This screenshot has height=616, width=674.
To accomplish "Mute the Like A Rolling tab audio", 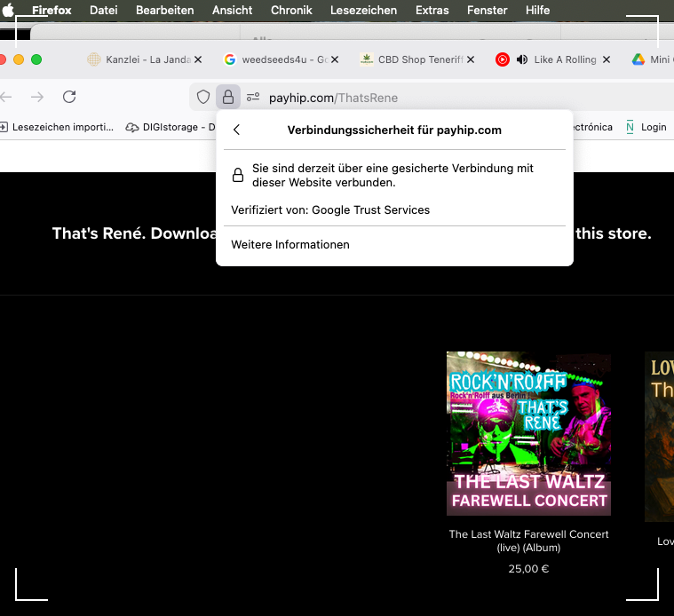I will [x=522, y=59].
